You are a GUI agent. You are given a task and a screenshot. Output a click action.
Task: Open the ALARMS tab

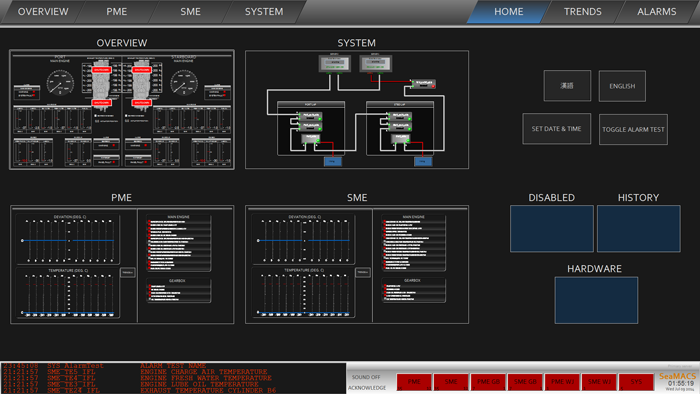click(x=656, y=12)
